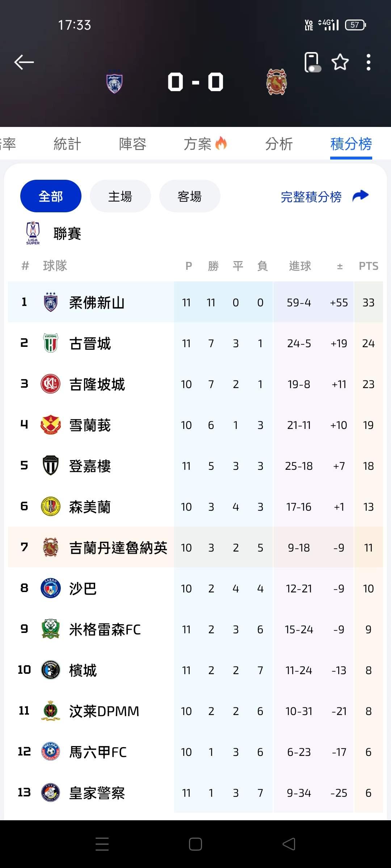Open the 方案 tab with flame
The height and width of the screenshot is (868, 391).
pyautogui.click(x=205, y=144)
